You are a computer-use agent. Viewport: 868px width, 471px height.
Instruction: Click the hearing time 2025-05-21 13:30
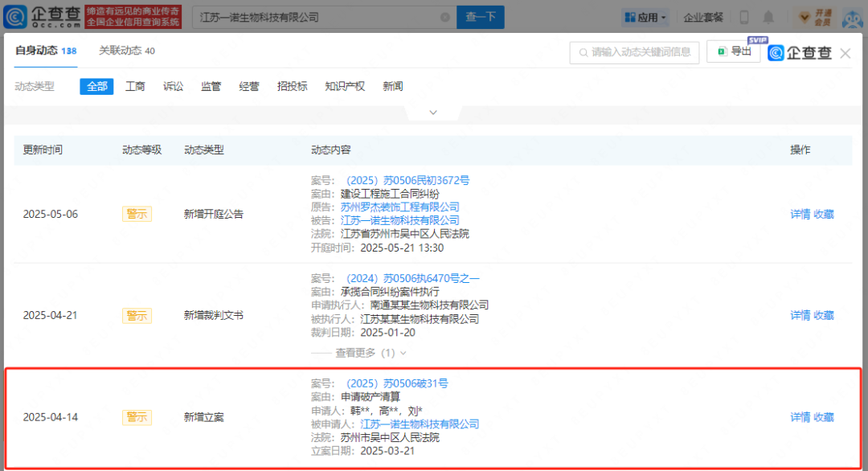coord(402,248)
